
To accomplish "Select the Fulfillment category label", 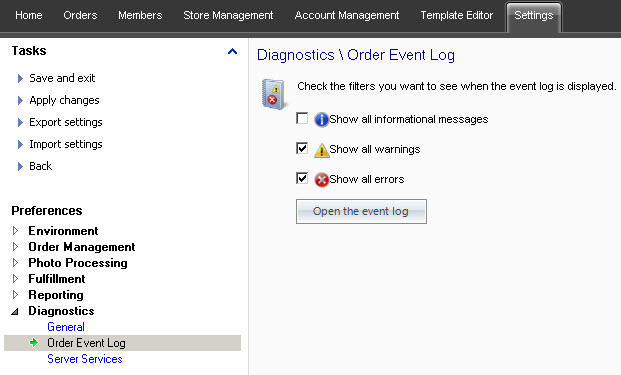I will click(57, 279).
